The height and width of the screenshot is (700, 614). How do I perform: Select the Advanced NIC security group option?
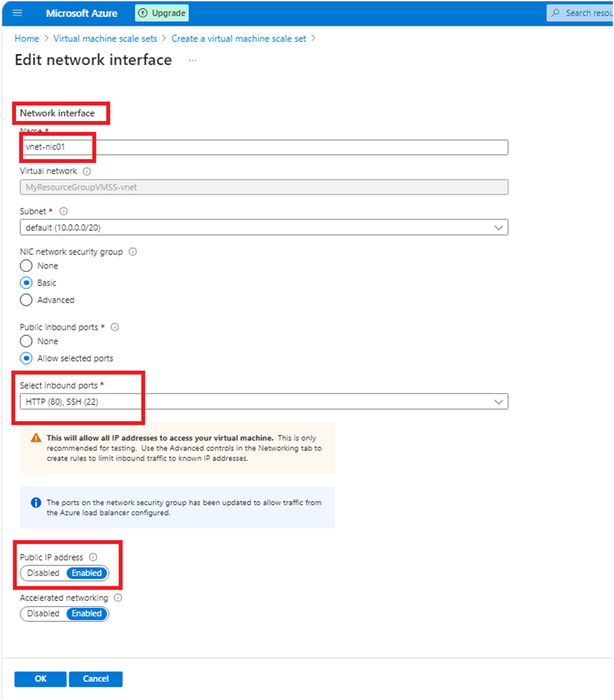26,300
